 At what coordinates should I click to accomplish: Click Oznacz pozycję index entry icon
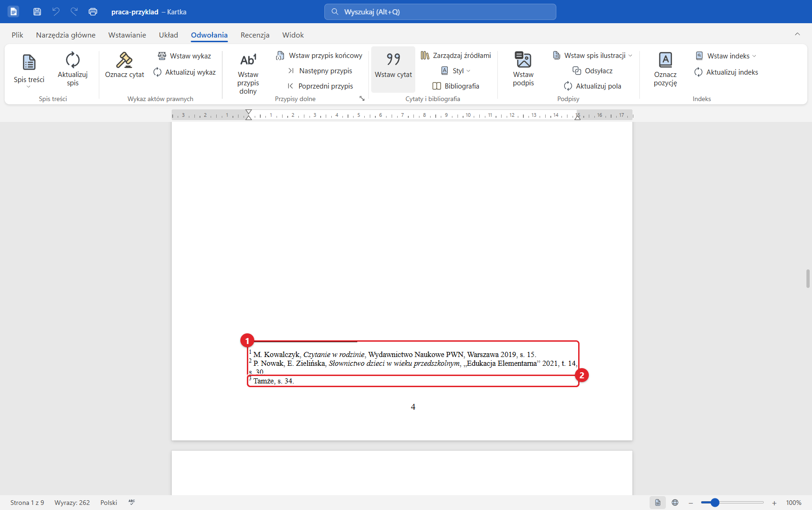pos(665,60)
